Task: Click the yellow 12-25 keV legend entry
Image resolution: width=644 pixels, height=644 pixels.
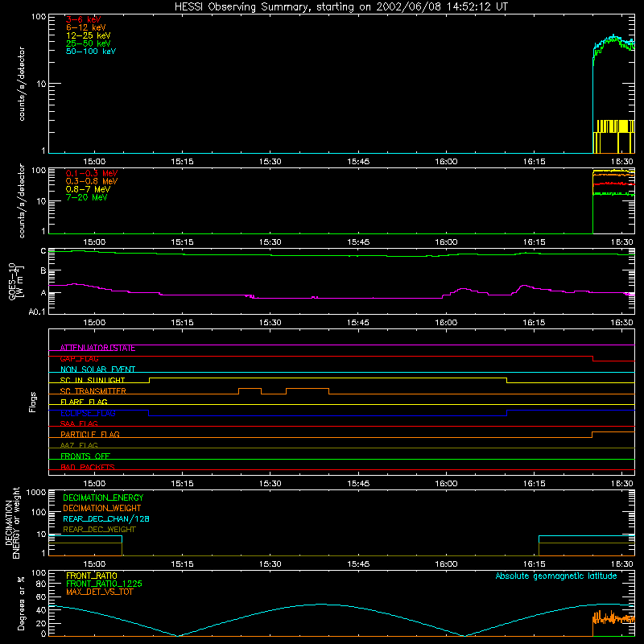Action: 88,35
